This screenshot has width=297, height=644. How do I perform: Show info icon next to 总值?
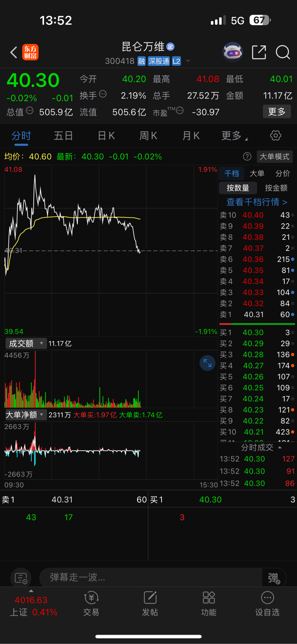(30, 111)
